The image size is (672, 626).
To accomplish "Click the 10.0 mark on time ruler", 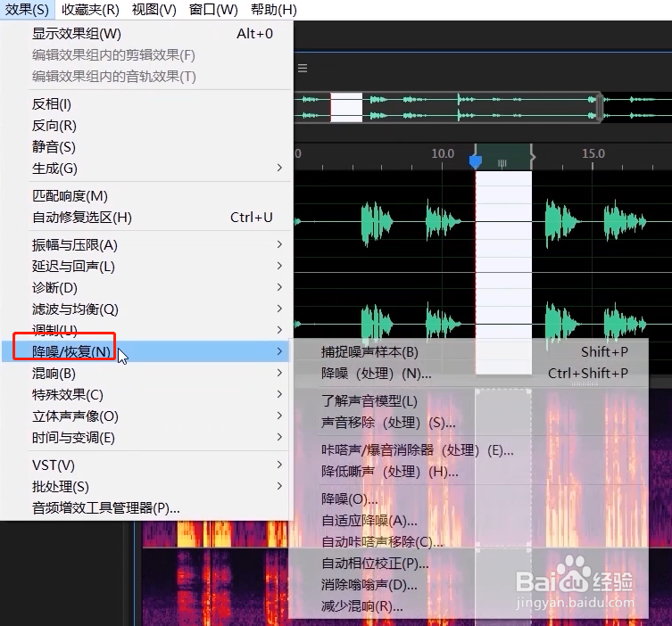I will [443, 153].
